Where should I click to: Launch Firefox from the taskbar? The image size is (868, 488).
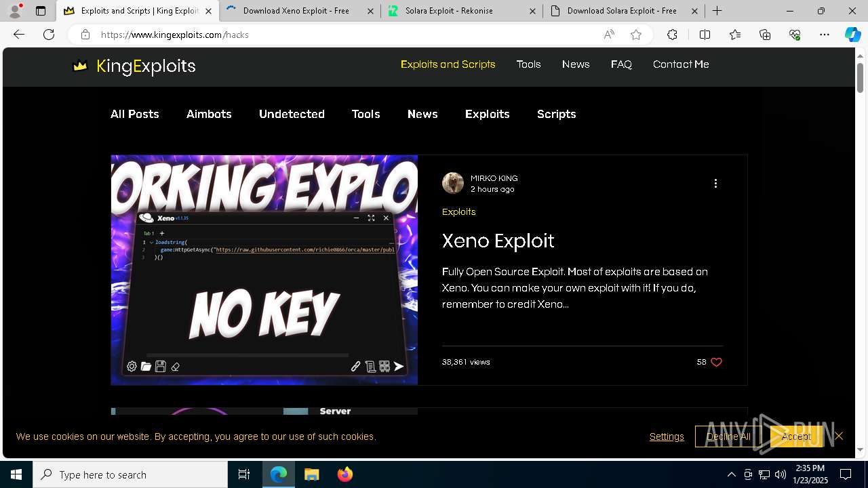pos(344,474)
